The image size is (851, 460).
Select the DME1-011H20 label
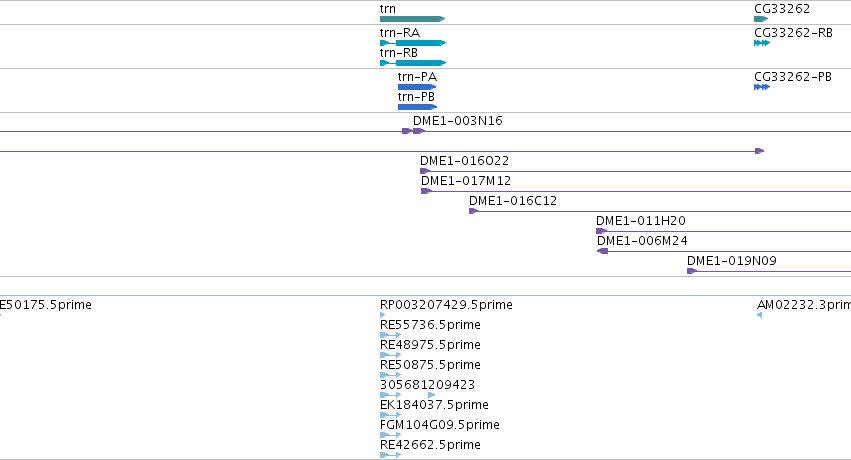point(640,221)
